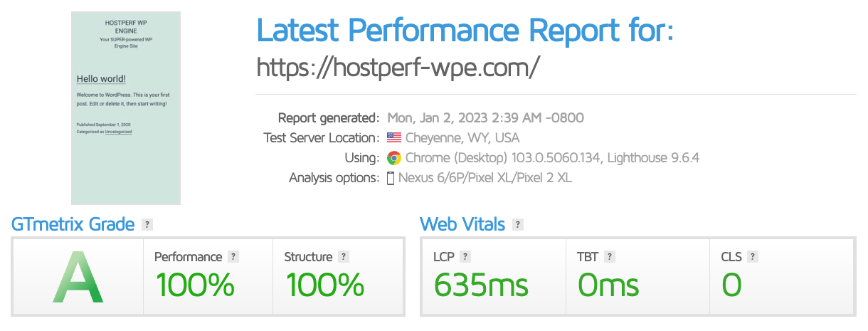Click the Web Vitals heading
868x331 pixels.
[x=462, y=224]
